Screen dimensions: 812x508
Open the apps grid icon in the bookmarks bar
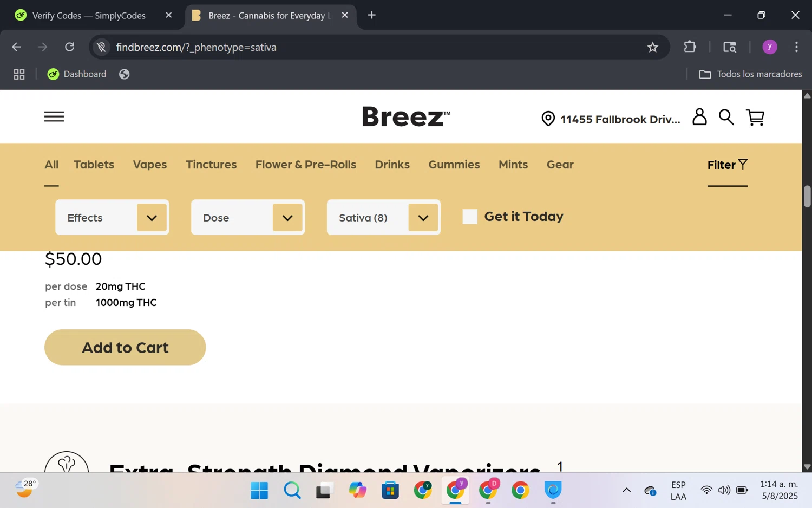[x=19, y=74]
